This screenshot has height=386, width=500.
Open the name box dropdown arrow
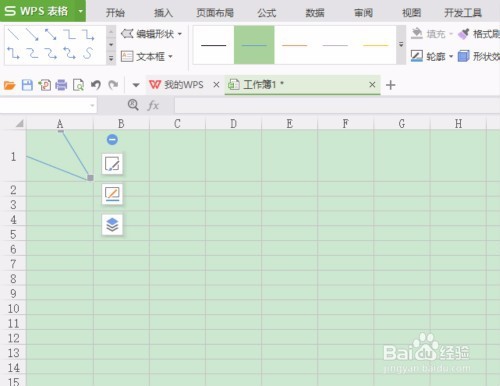(x=92, y=106)
